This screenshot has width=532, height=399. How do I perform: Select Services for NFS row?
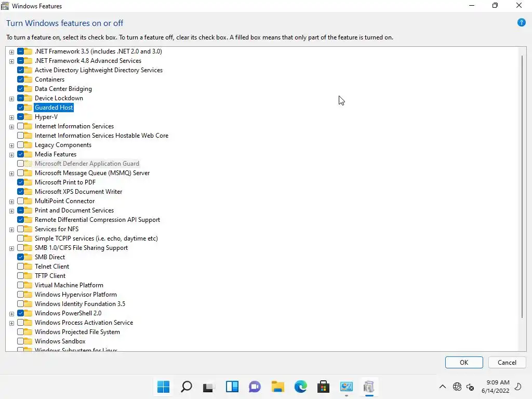(56, 229)
